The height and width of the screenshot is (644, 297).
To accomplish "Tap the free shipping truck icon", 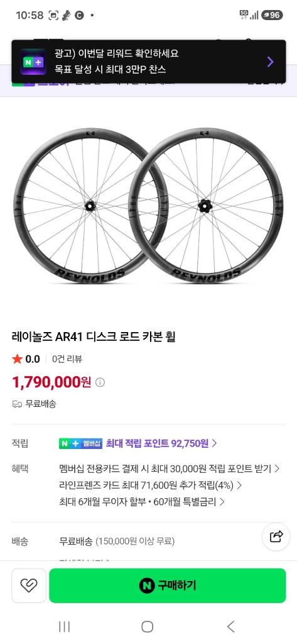I will point(17,404).
